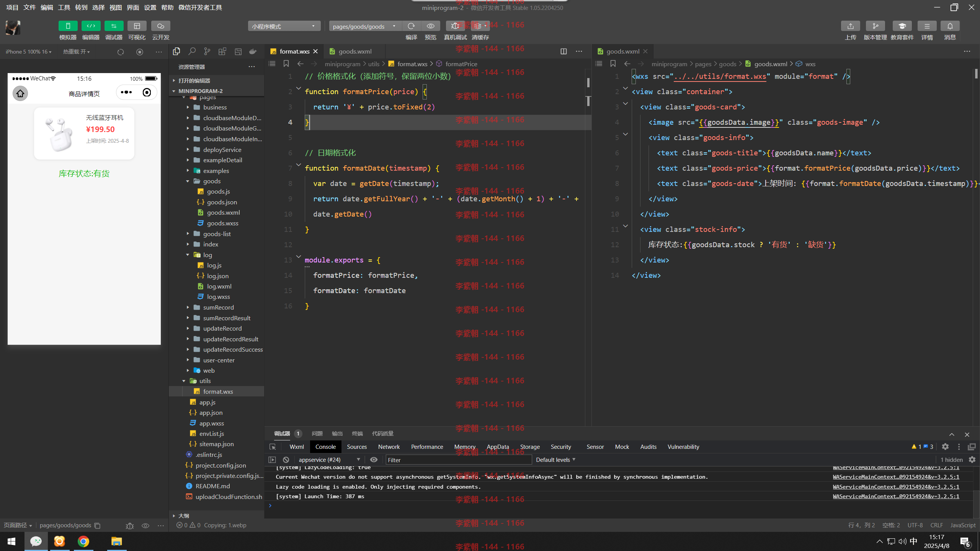Open the 终端 panel tab
The image size is (980, 551).
pyautogui.click(x=357, y=434)
